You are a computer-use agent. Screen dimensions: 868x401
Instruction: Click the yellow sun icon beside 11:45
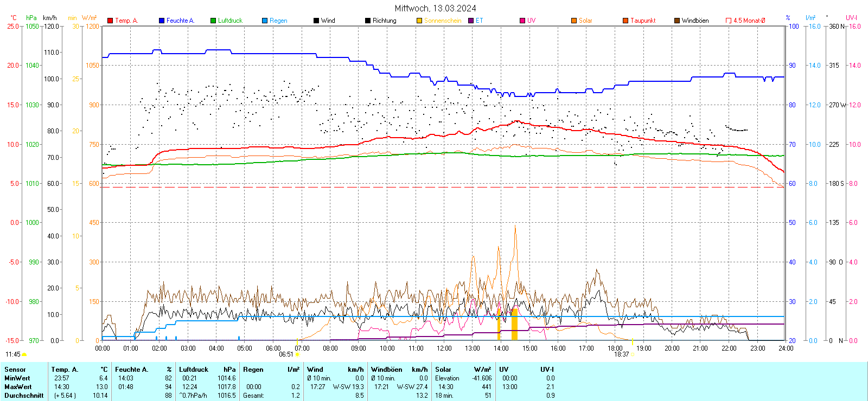[x=24, y=354]
